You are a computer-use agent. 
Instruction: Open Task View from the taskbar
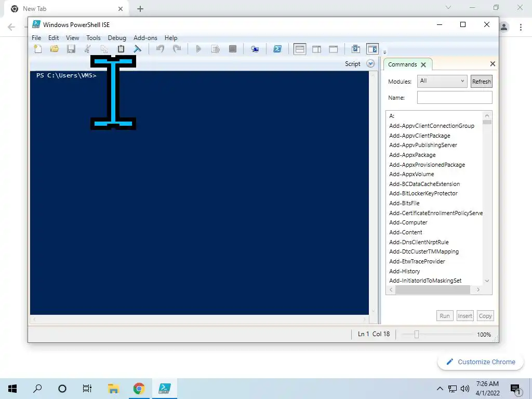(87, 389)
